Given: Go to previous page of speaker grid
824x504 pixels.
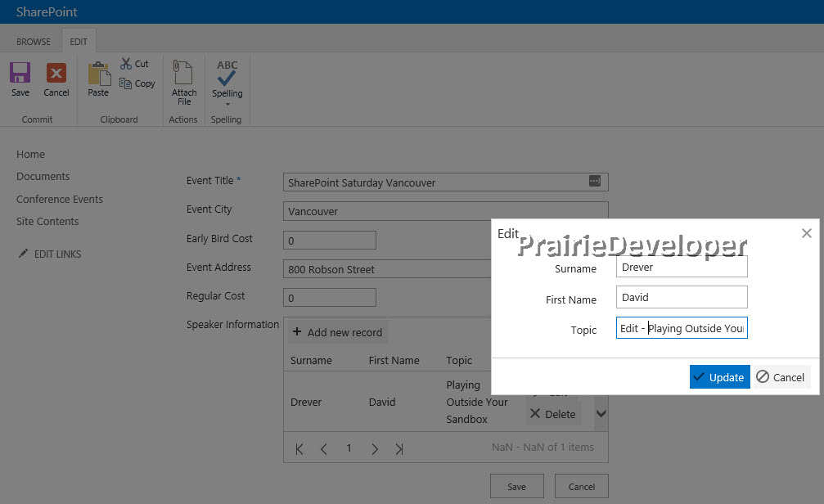Looking at the screenshot, I should tap(324, 449).
